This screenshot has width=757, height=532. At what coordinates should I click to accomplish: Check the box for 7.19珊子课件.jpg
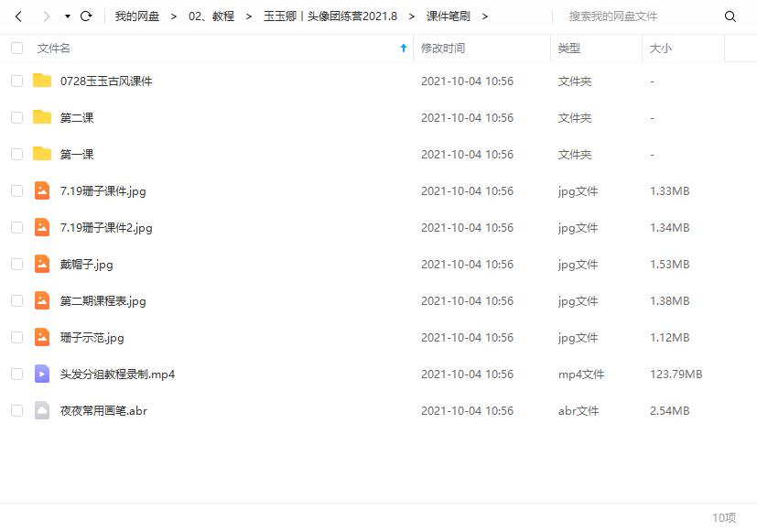tap(16, 190)
